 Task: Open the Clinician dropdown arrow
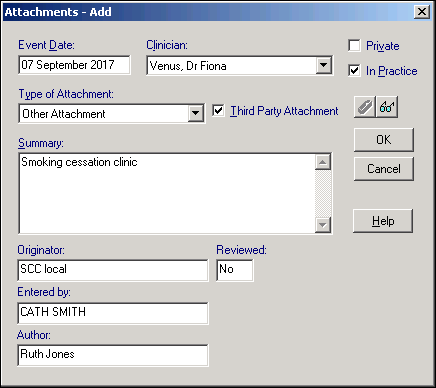click(323, 65)
